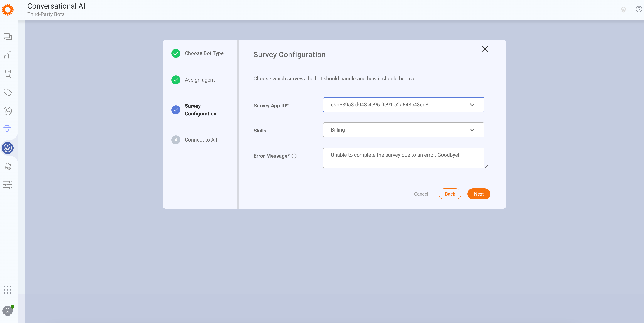Image resolution: width=644 pixels, height=323 pixels.
Task: Open the conversations chat bubbles icon
Action: point(8,37)
